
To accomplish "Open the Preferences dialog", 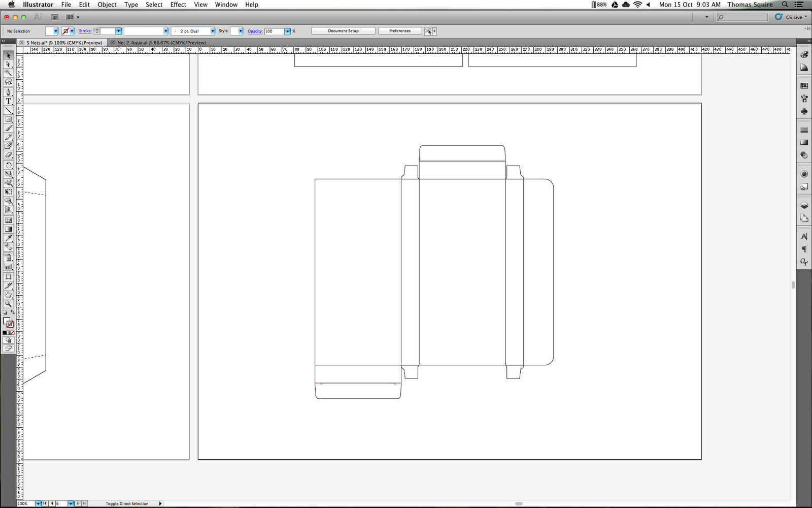I will (x=399, y=30).
